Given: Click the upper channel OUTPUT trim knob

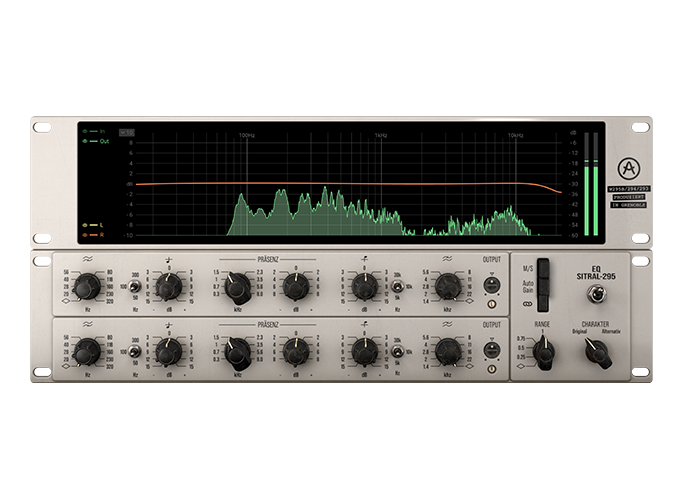Looking at the screenshot, I should (x=491, y=284).
